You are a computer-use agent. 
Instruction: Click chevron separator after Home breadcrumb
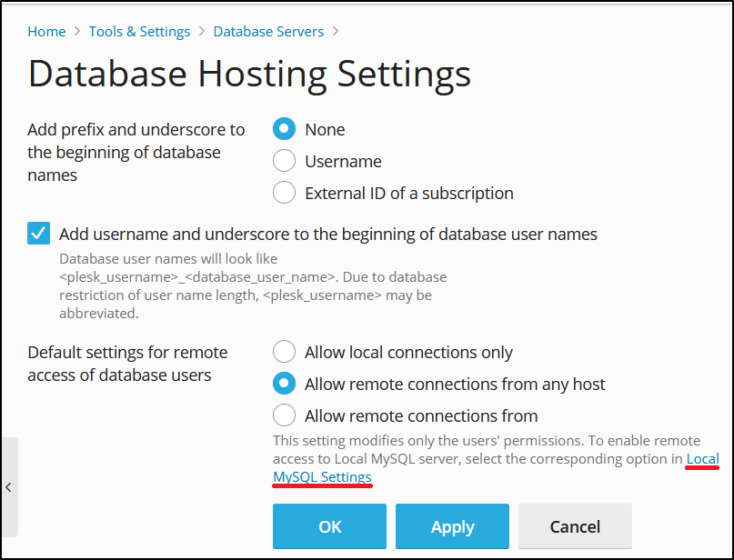click(77, 32)
